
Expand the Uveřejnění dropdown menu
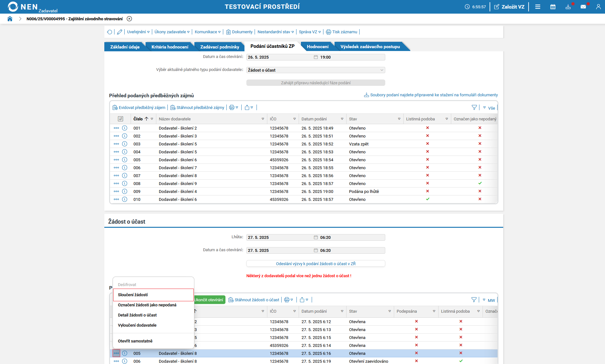click(138, 32)
